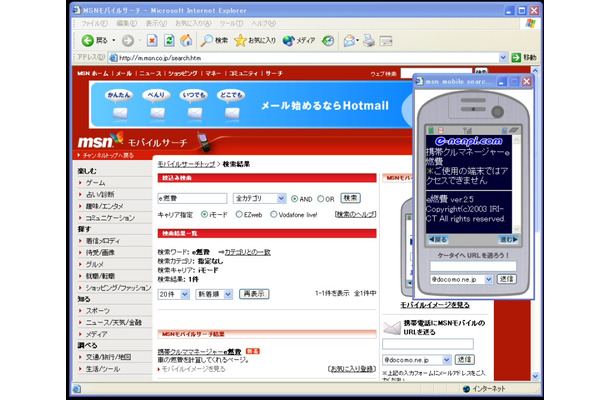Click the 検索 button in search form
This screenshot has width=610, height=400.
(350, 198)
